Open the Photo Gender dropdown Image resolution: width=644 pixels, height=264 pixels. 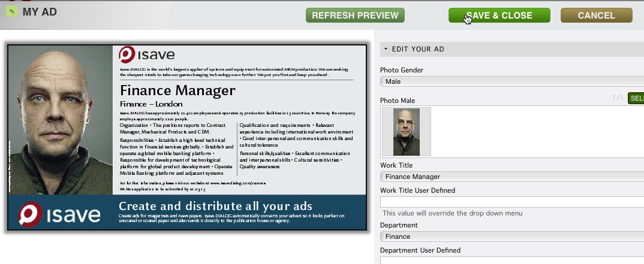[x=511, y=81]
